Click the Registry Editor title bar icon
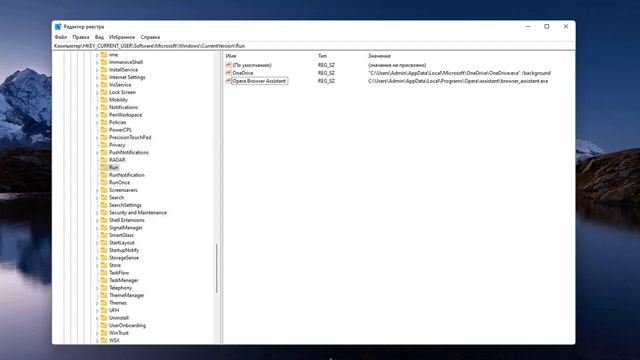640x360 pixels. [x=58, y=27]
